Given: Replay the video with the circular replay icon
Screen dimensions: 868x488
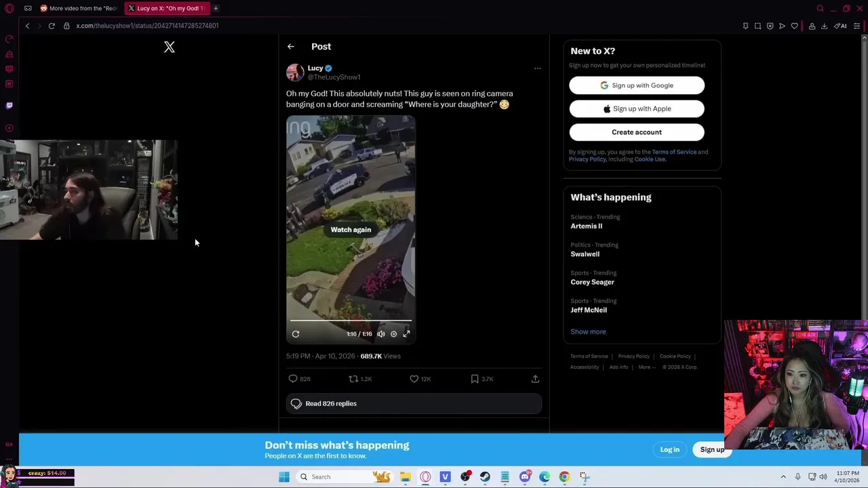Looking at the screenshot, I should coord(296,334).
